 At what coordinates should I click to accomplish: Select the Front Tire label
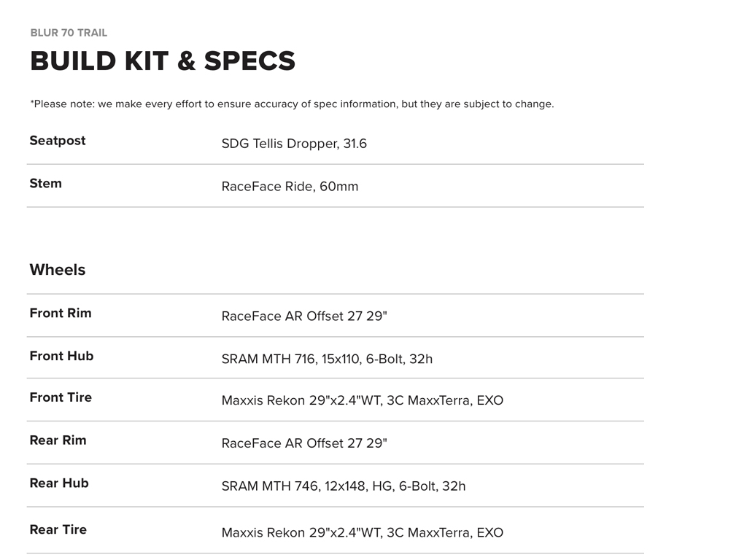61,397
